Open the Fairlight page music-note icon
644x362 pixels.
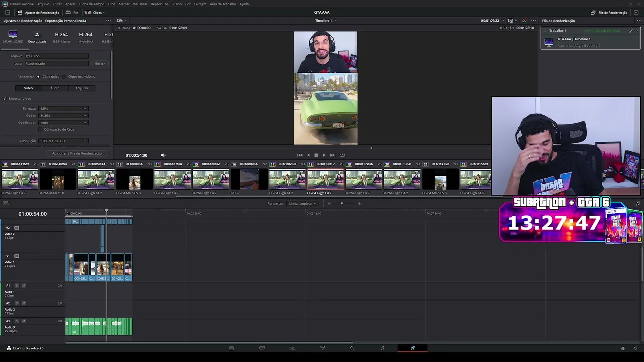click(x=382, y=348)
